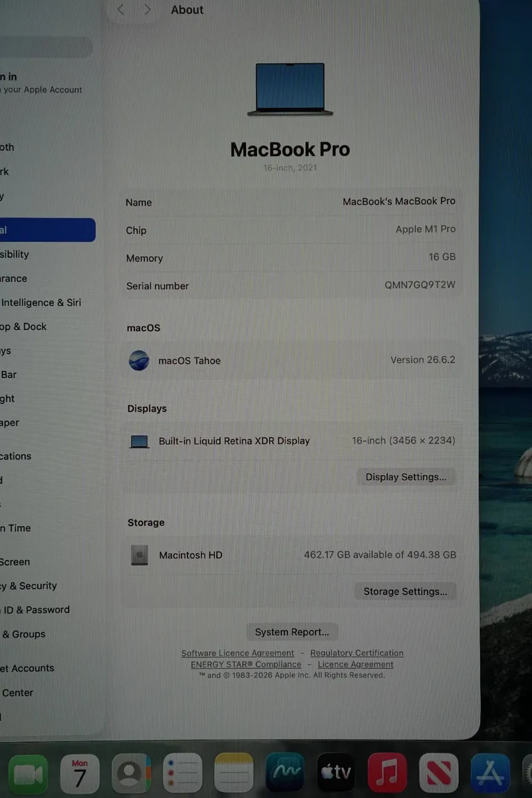
Task: Click the Macintosh HD drive icon
Action: point(140,555)
